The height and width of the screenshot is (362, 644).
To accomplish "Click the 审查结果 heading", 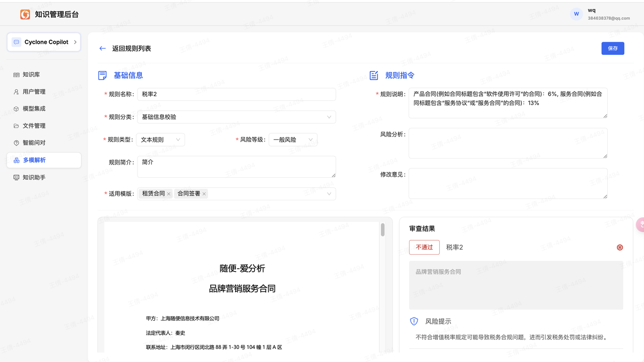I will point(422,229).
